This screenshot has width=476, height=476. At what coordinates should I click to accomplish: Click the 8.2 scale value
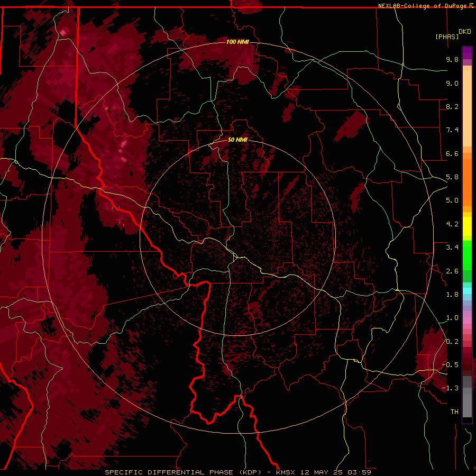(452, 106)
